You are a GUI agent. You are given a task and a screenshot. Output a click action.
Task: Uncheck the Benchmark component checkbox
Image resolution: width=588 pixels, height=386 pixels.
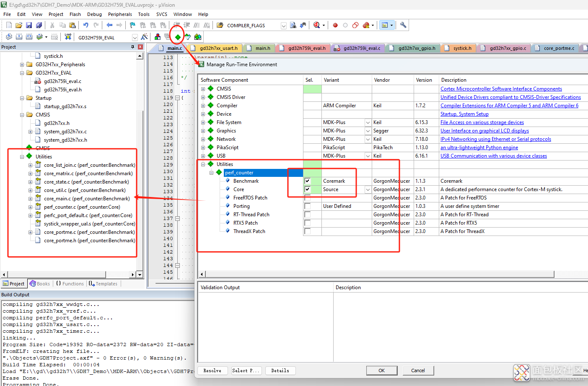308,181
